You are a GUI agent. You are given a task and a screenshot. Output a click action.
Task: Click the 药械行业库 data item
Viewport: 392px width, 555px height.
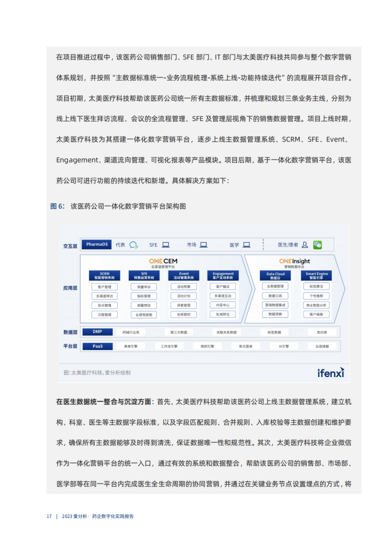[131, 332]
